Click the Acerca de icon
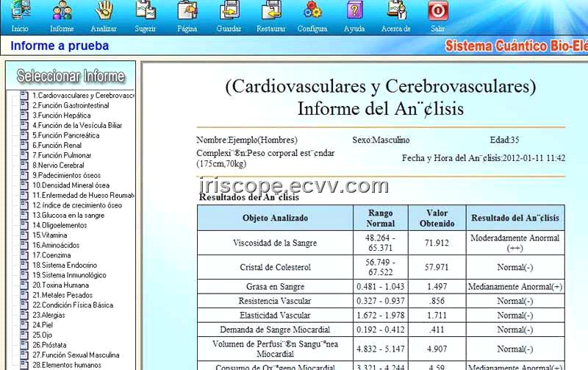 (396, 12)
